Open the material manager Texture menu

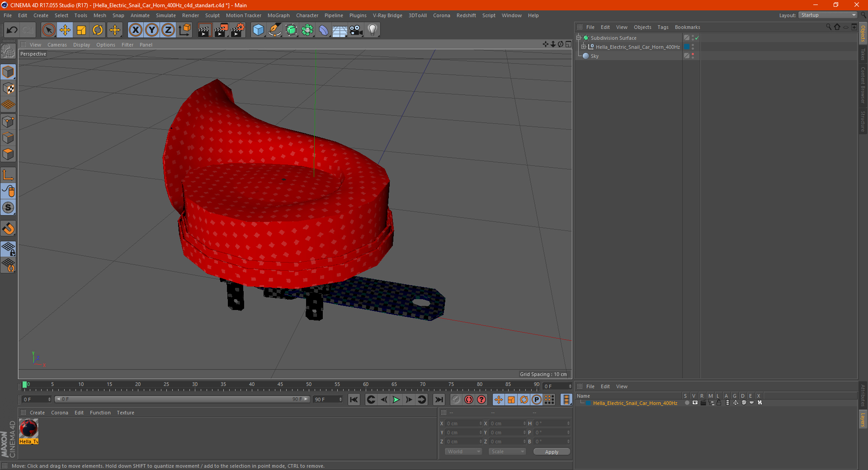tap(125, 413)
